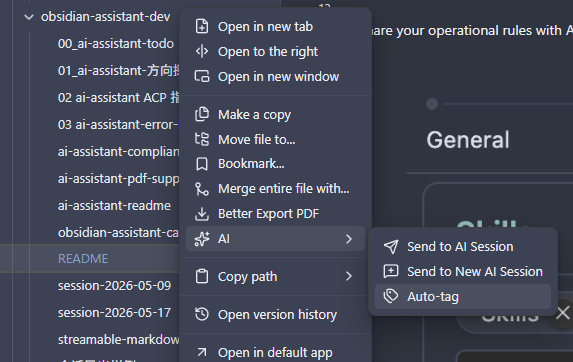This screenshot has width=573, height=362.
Task: Open the obsidian-assistant-ca note
Action: [x=118, y=233]
